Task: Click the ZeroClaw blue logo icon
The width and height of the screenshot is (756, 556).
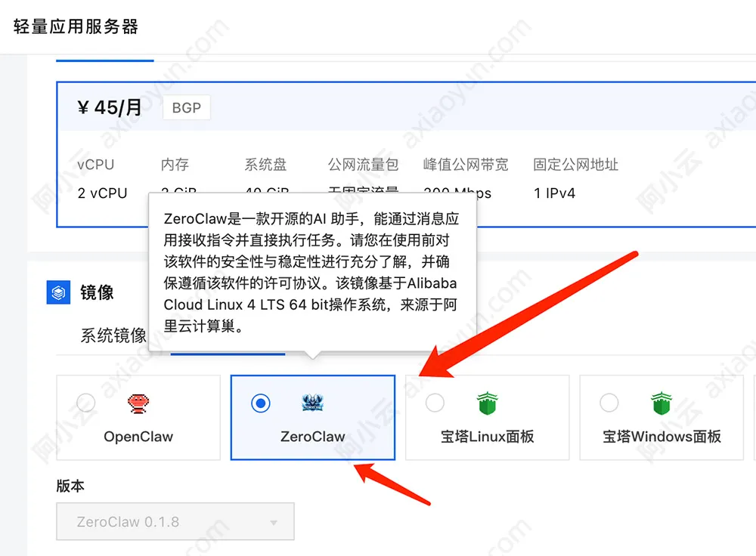Action: pyautogui.click(x=312, y=403)
